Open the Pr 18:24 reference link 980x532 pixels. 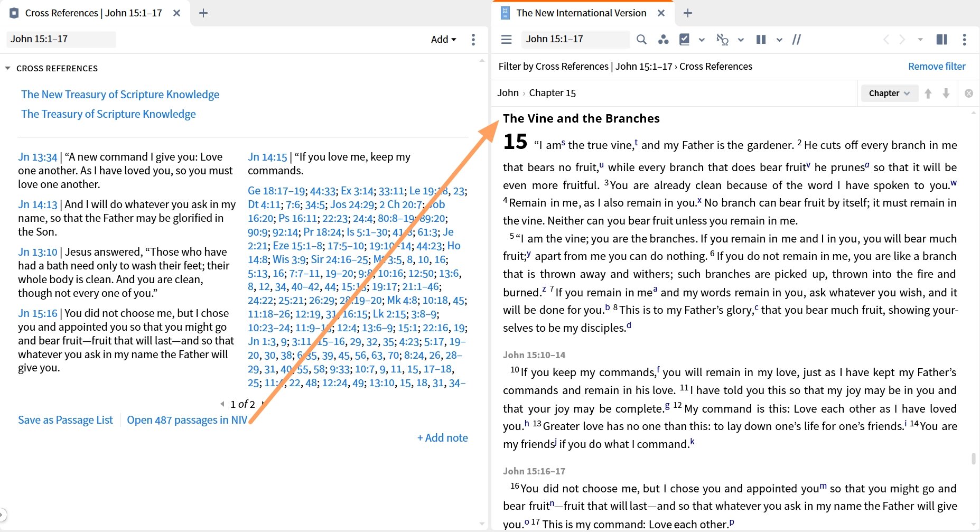click(x=322, y=232)
